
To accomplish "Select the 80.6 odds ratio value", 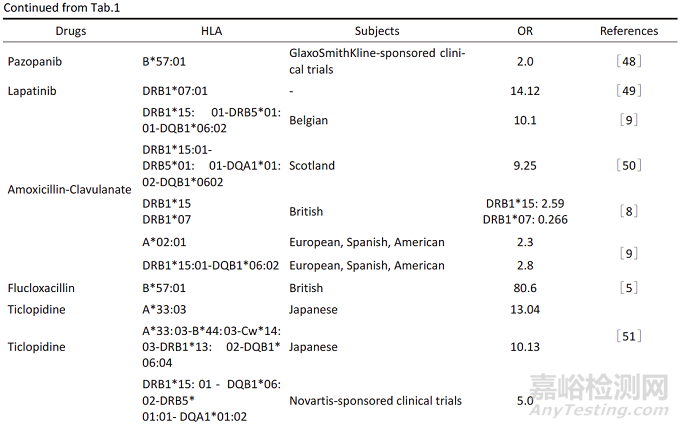I will click(x=525, y=287).
